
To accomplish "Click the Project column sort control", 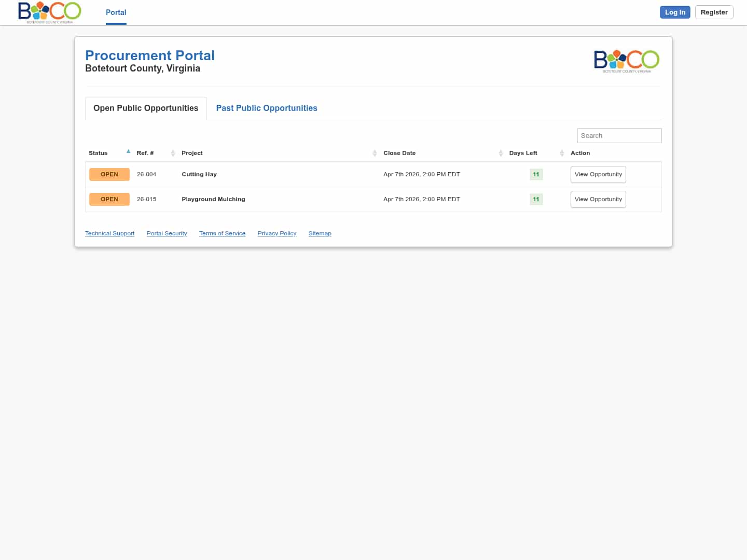I will [375, 153].
